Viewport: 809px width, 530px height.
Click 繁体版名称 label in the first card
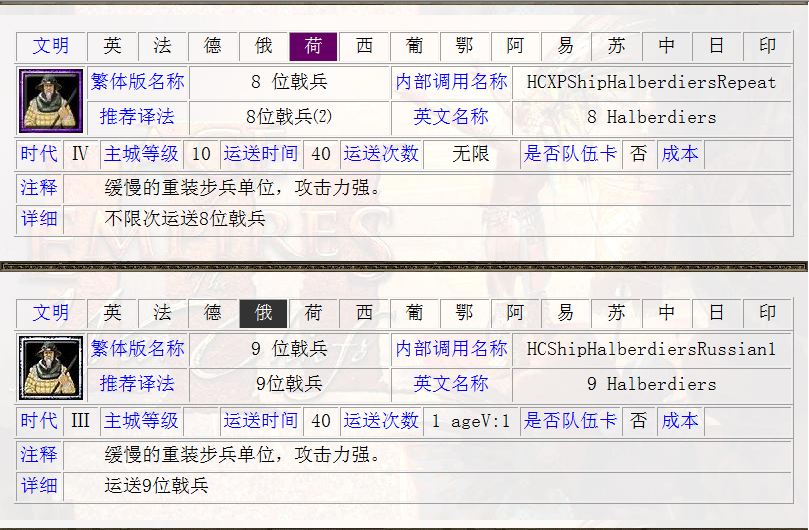pyautogui.click(x=137, y=82)
